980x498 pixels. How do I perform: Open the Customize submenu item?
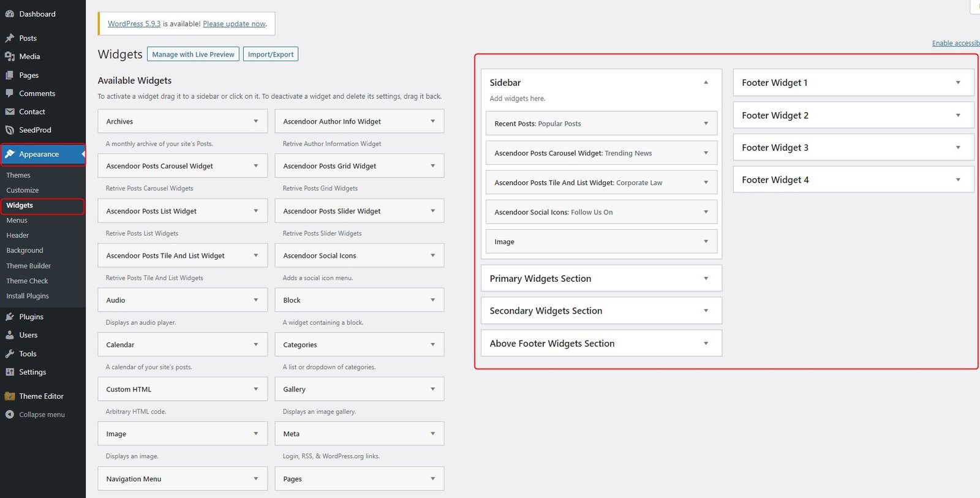click(23, 191)
